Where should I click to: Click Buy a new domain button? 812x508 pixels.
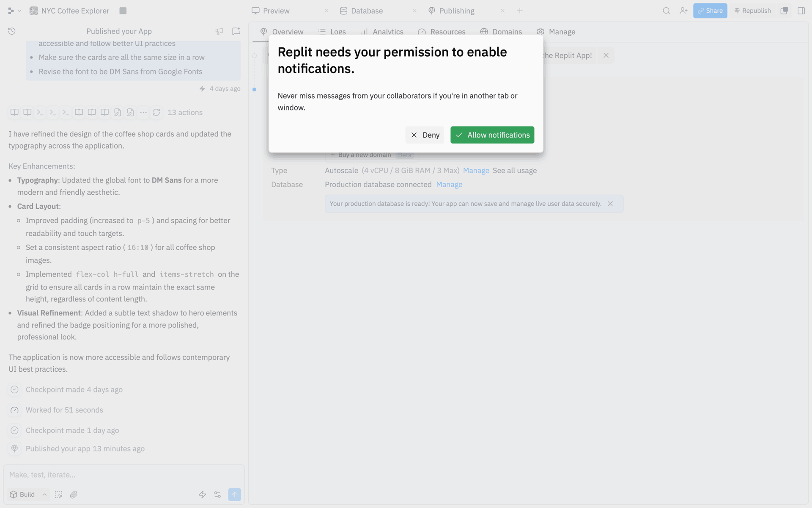[x=372, y=155]
